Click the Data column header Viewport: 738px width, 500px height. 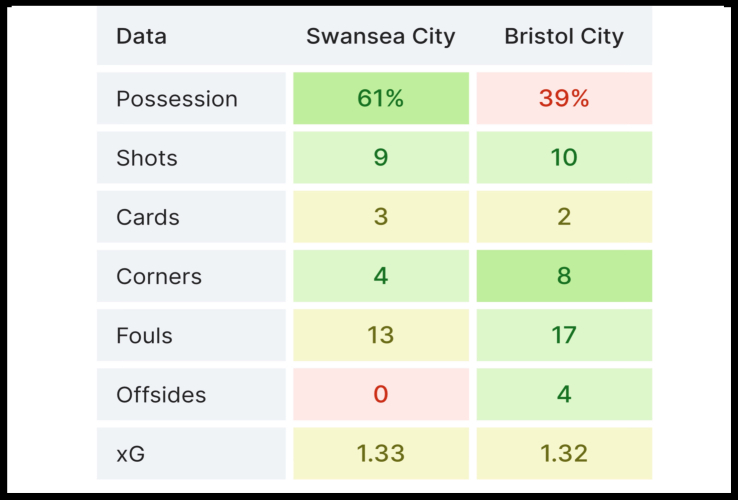(x=142, y=37)
